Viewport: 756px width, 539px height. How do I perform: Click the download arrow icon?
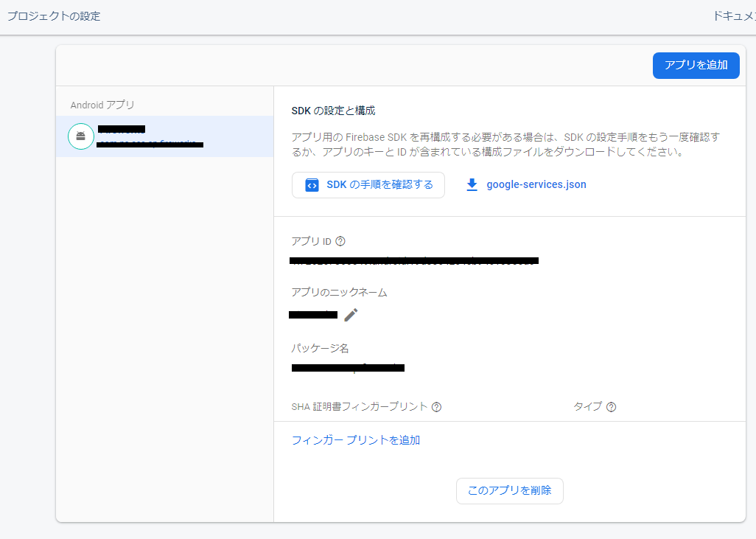[472, 185]
